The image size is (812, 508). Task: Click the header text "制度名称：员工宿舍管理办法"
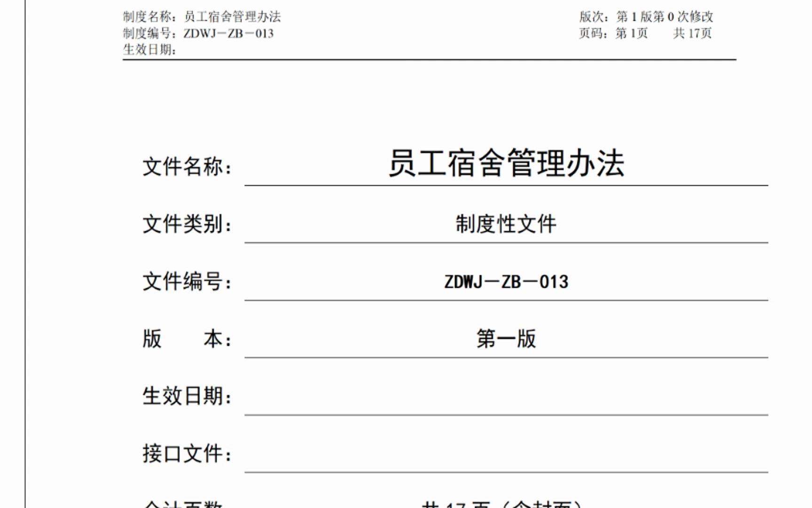click(202, 17)
